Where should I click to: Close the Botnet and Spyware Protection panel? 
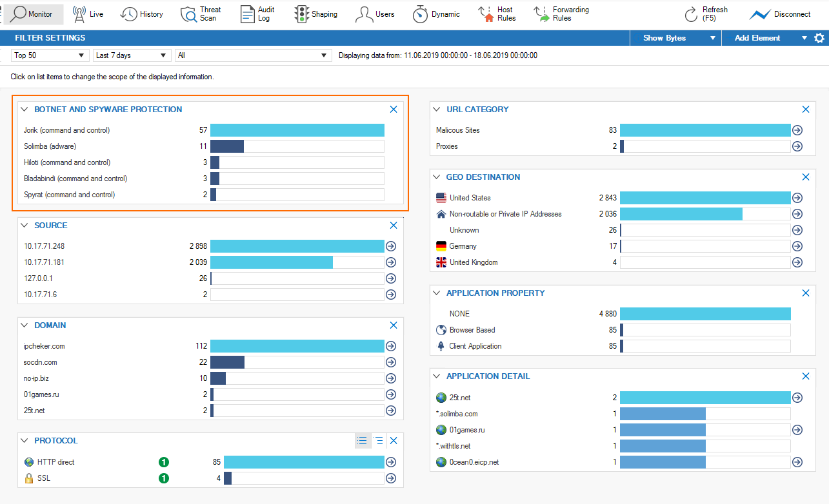click(x=394, y=110)
